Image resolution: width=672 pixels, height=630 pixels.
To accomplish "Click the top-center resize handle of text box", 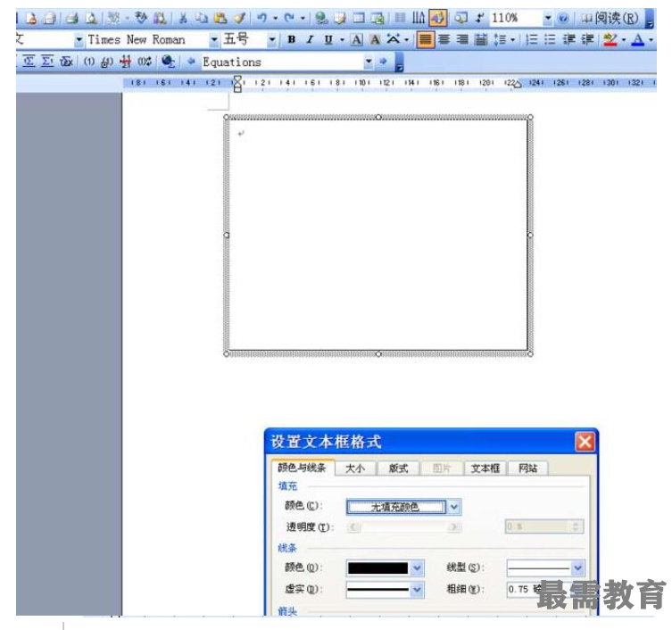I will [378, 117].
